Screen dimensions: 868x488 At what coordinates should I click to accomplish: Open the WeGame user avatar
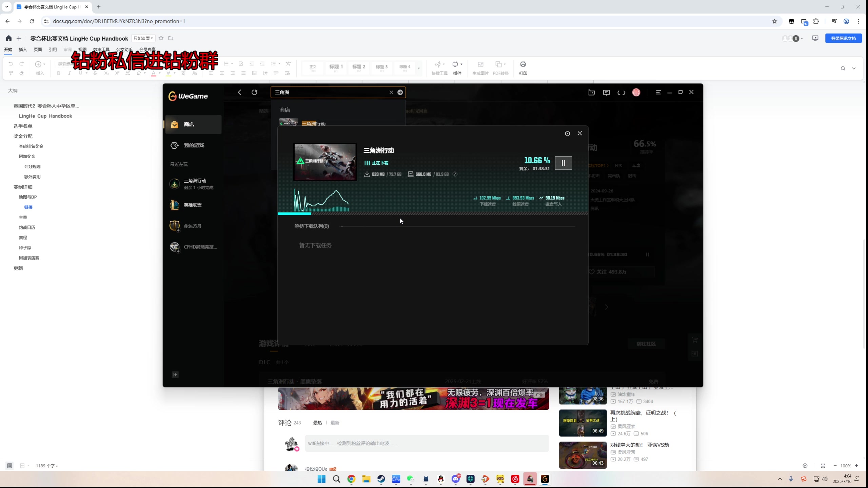point(636,92)
